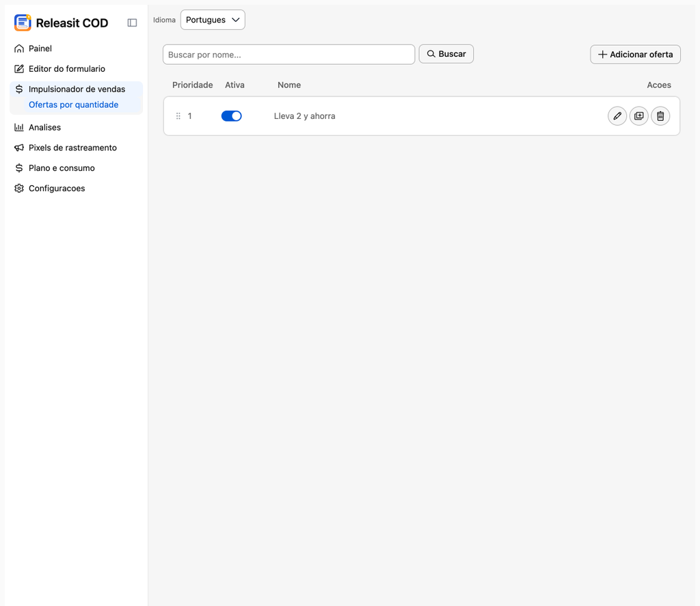This screenshot has width=700, height=606.
Task: Click the Buscar button
Action: click(x=446, y=54)
